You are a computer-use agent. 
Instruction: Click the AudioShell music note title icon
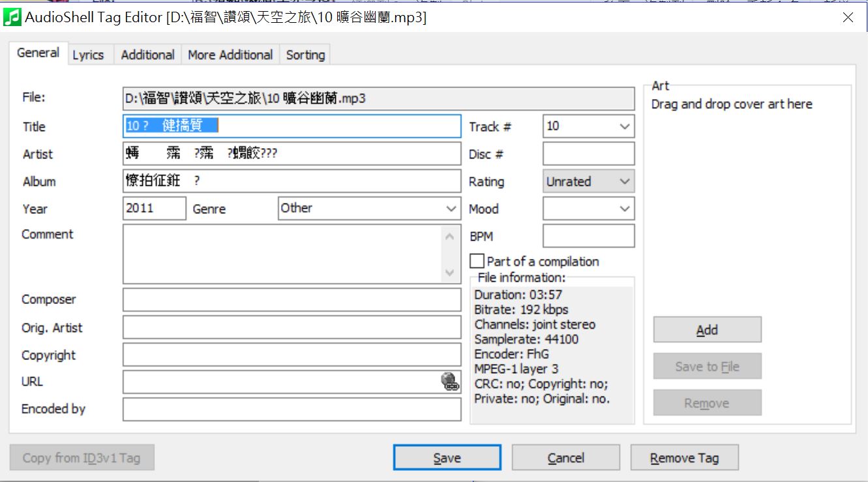[x=12, y=18]
